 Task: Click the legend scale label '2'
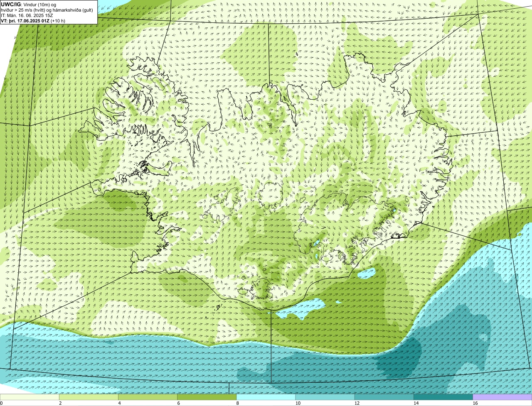[60, 403]
